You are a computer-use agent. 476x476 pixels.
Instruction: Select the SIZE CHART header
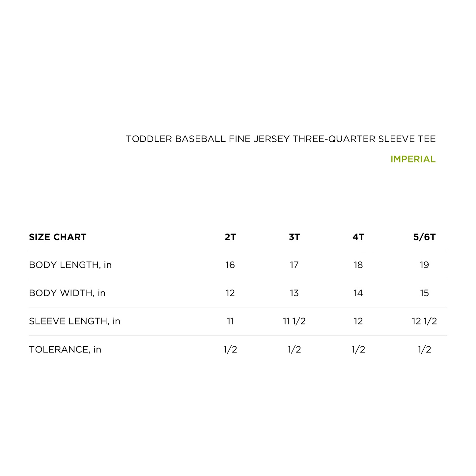coord(58,237)
